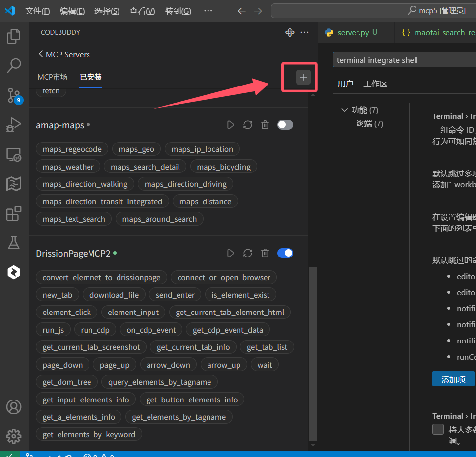The height and width of the screenshot is (457, 476).
Task: Click the get_tab_list tool tag
Action: pyautogui.click(x=267, y=347)
